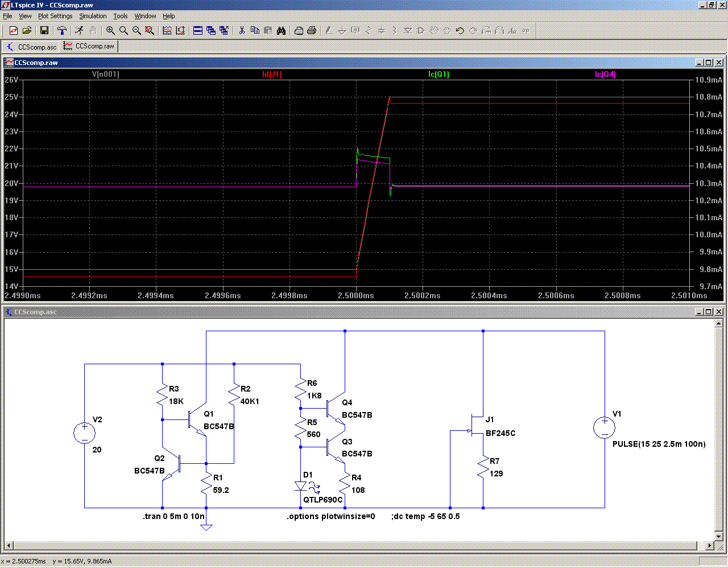Click the Tile Windows icon
The image size is (728, 568).
pyautogui.click(x=198, y=30)
